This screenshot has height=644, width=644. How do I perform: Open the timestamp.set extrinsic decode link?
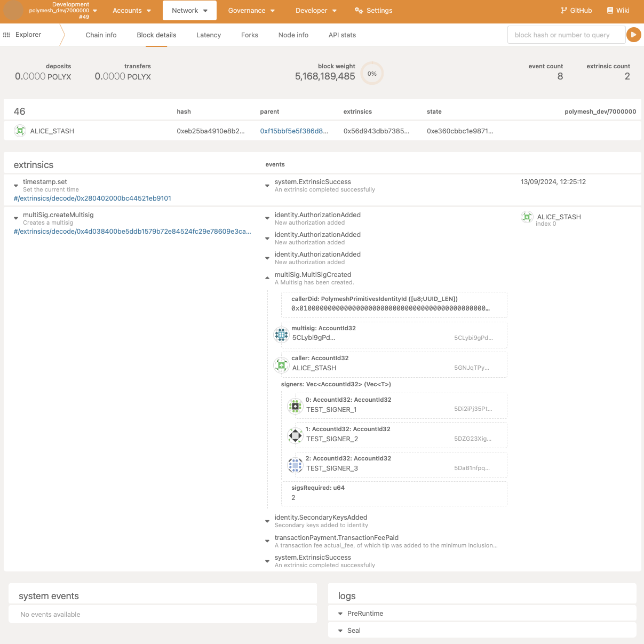tap(92, 198)
